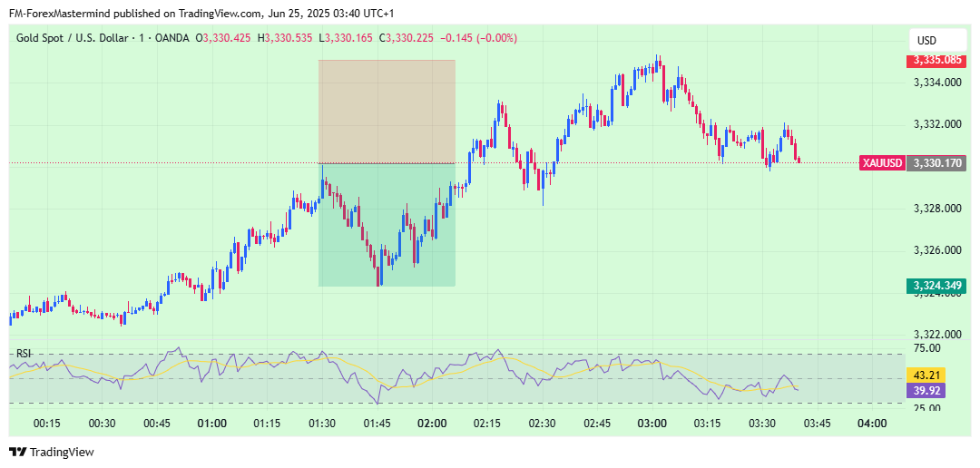Select the RSI indicator label
The image size is (980, 468).
pyautogui.click(x=23, y=354)
